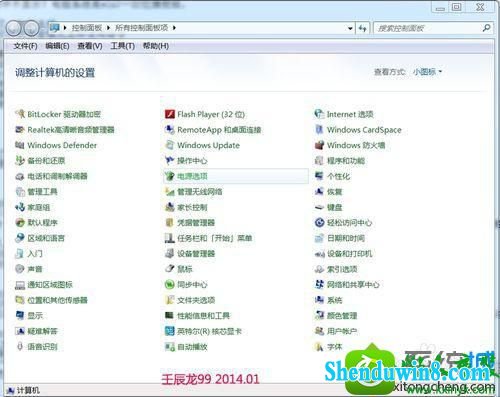Click Windows CardSpace link
This screenshot has height=397, width=500.
364,129
